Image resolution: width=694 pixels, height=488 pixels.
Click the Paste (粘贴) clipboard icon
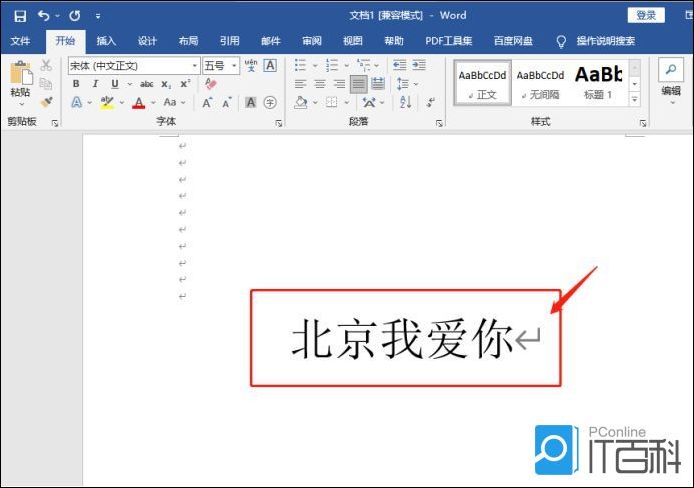[x=21, y=73]
